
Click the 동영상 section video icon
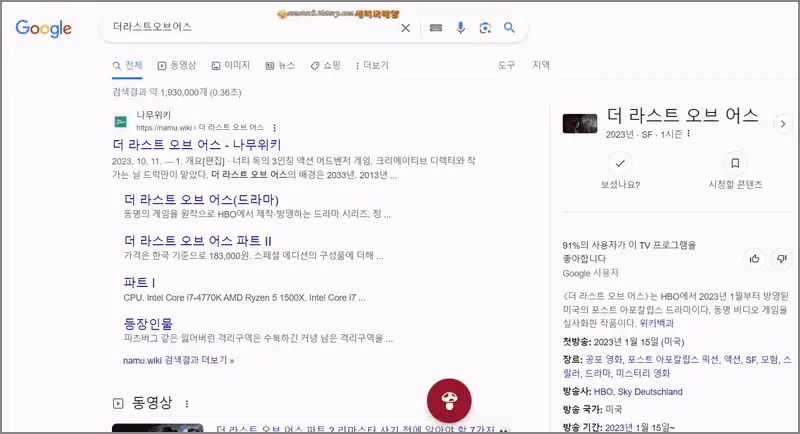tap(118, 403)
